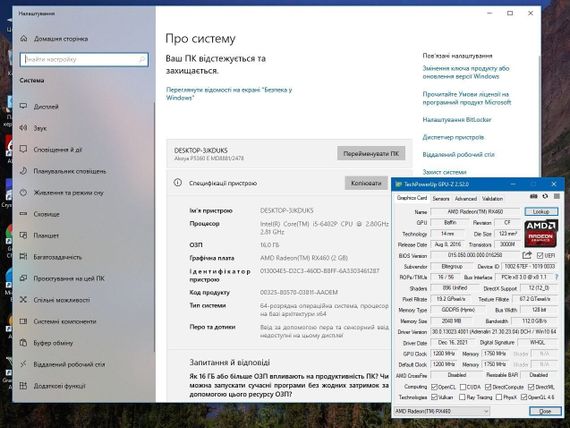Toggle the Vulkan checkbox
Viewport: 570px width, 428px height.
coord(434,397)
